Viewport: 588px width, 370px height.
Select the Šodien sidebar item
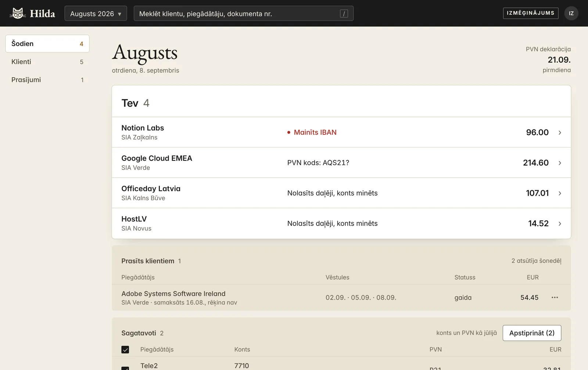[47, 44]
